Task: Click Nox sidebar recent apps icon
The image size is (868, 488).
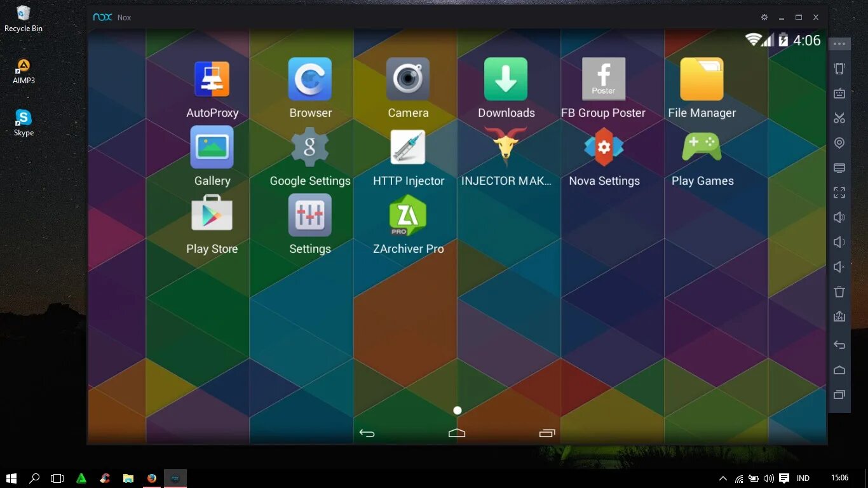Action: pyautogui.click(x=839, y=395)
